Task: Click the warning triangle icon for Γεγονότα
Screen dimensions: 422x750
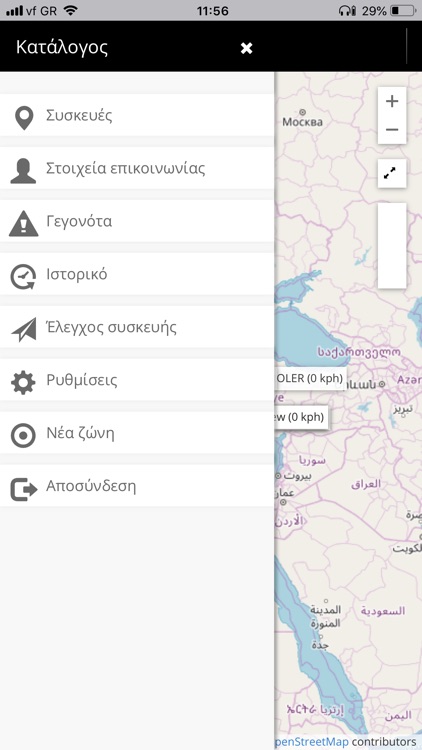Action: pyautogui.click(x=23, y=224)
